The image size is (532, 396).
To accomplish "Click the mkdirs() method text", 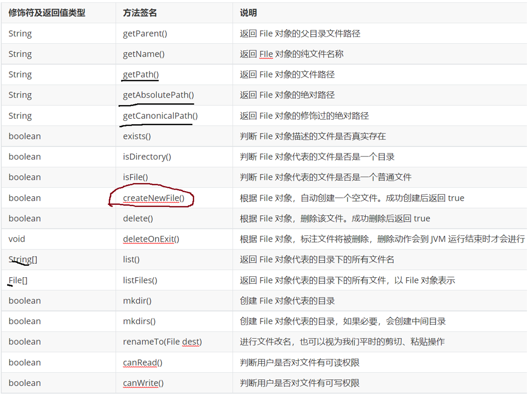I will click(139, 321).
